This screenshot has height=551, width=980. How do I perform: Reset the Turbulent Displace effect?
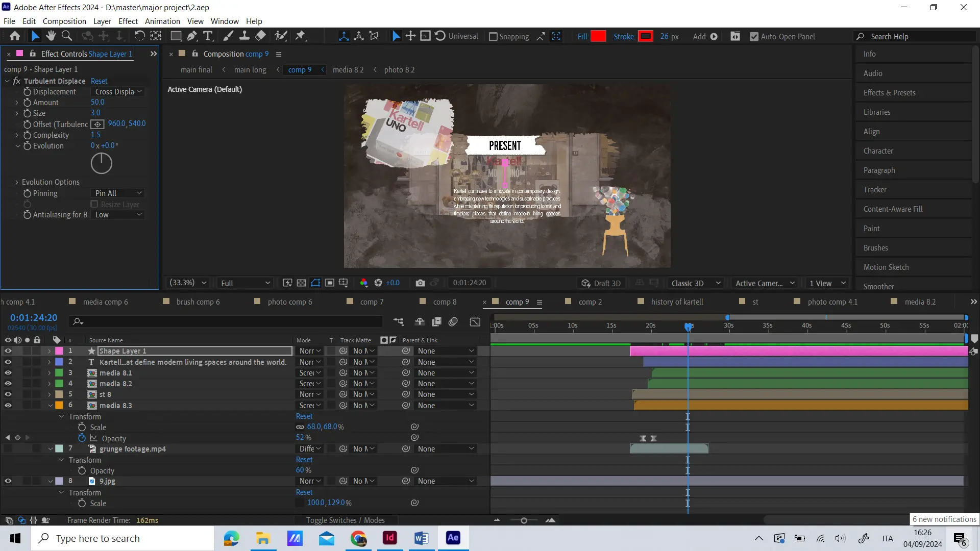click(99, 81)
